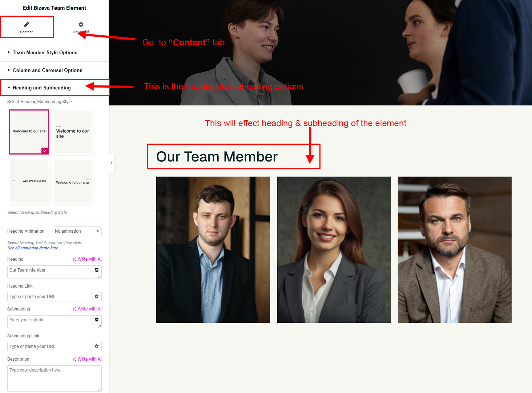Collapse the Heading and Subheading section

pyautogui.click(x=41, y=88)
